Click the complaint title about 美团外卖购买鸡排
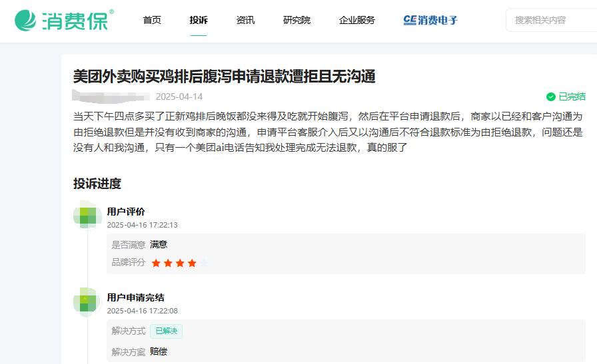The image size is (597, 364). (225, 77)
